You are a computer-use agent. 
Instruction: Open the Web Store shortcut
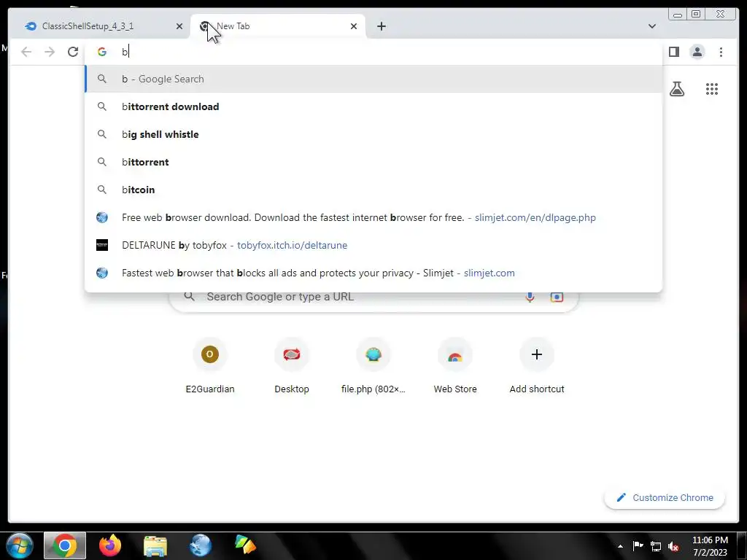455,367
